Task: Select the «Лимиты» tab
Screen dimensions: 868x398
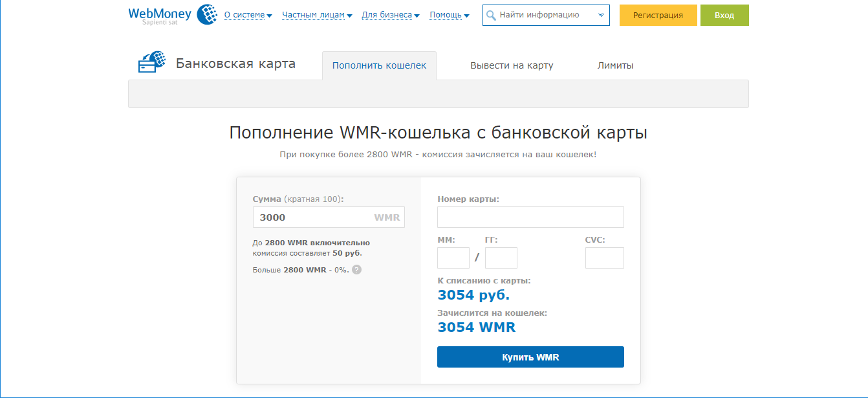Action: point(615,65)
